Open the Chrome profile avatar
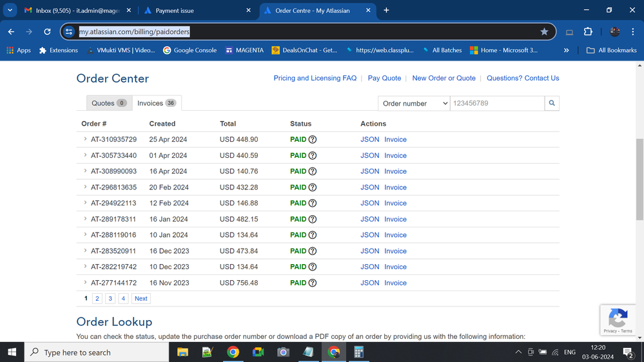This screenshot has height=362, width=644. (615, 32)
